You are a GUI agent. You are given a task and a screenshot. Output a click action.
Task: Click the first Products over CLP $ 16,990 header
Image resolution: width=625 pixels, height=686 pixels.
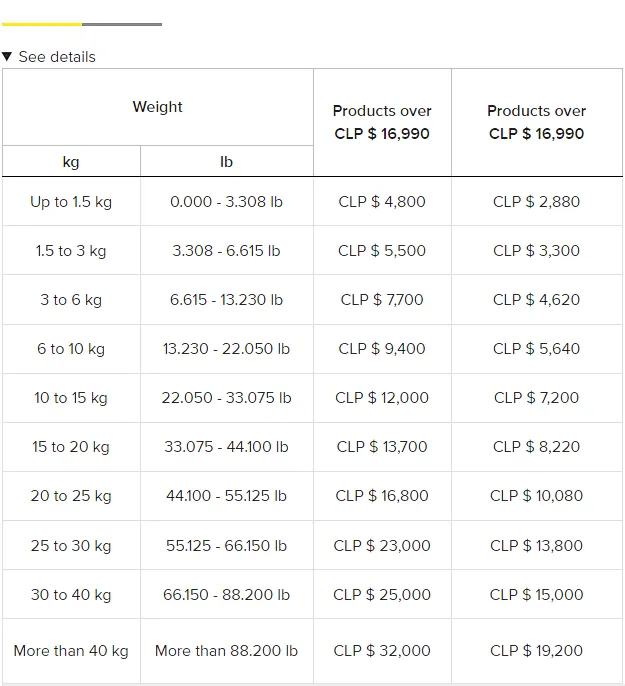tap(382, 122)
